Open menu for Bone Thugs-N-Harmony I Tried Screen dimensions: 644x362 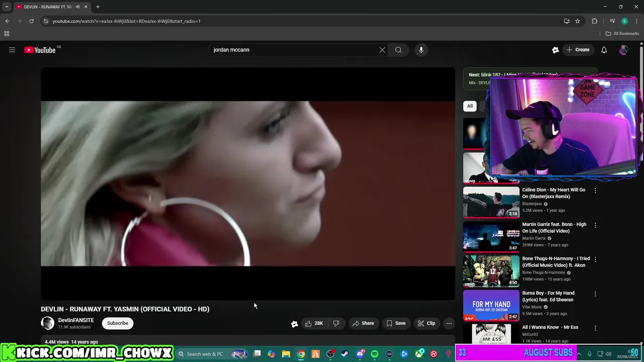(595, 259)
